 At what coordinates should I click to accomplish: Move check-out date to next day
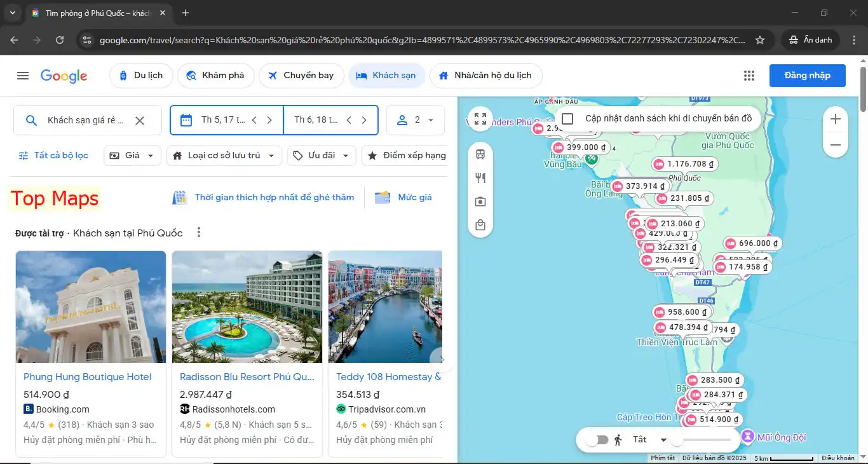tap(364, 120)
